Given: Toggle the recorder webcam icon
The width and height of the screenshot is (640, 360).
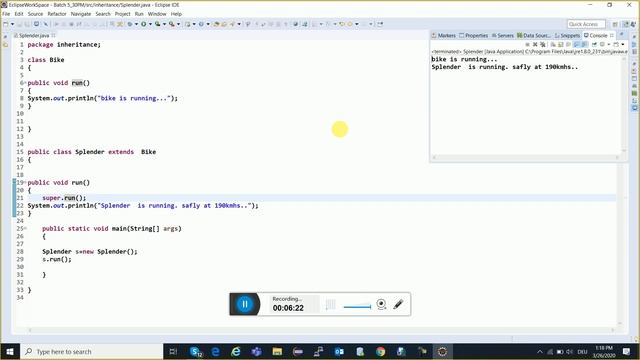Looking at the screenshot, I should click(x=381, y=304).
